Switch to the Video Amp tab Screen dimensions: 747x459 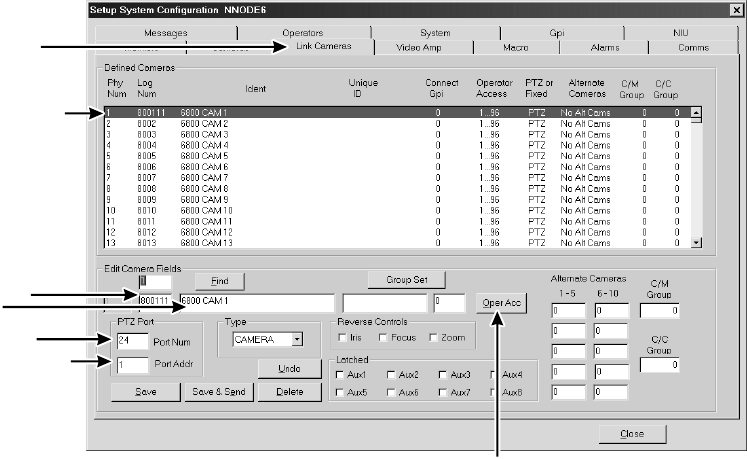421,48
